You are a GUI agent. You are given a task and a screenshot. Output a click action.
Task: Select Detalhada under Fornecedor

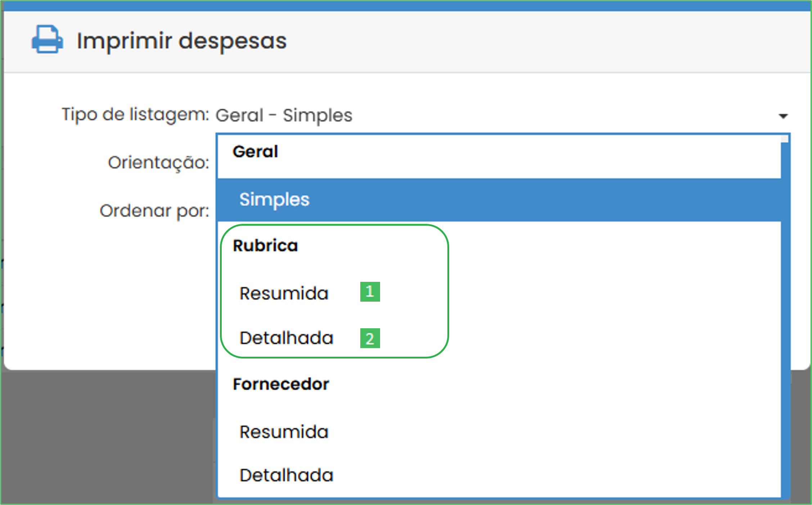287,475
